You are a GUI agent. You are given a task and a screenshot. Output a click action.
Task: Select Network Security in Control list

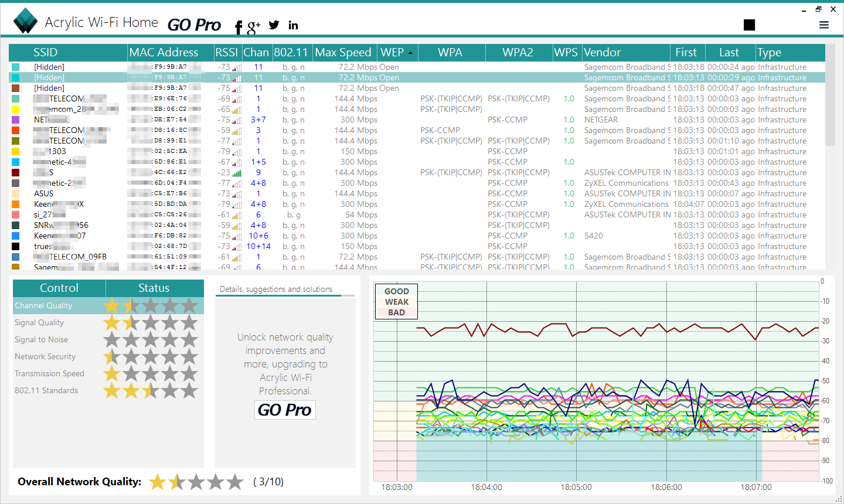[45, 356]
